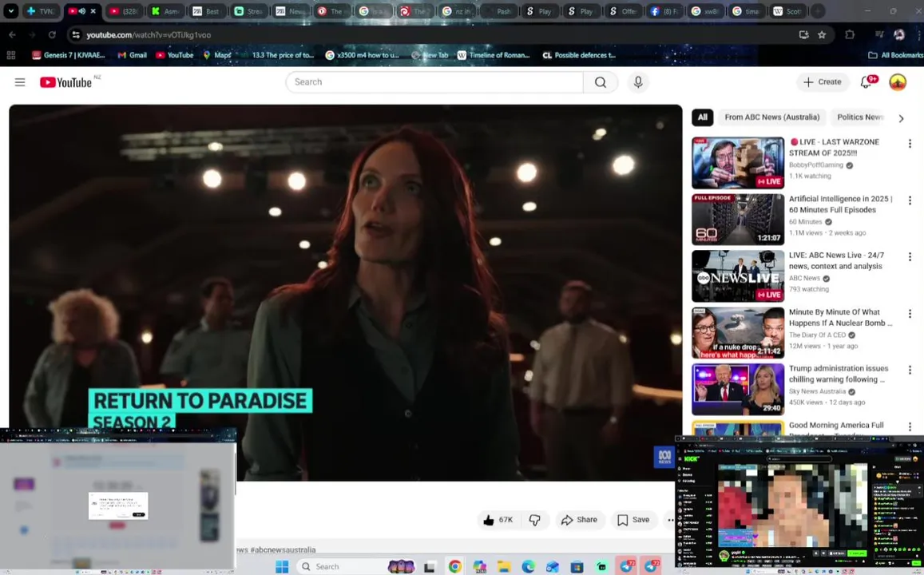
Task: Open Copilot from the taskbar
Action: point(480,567)
